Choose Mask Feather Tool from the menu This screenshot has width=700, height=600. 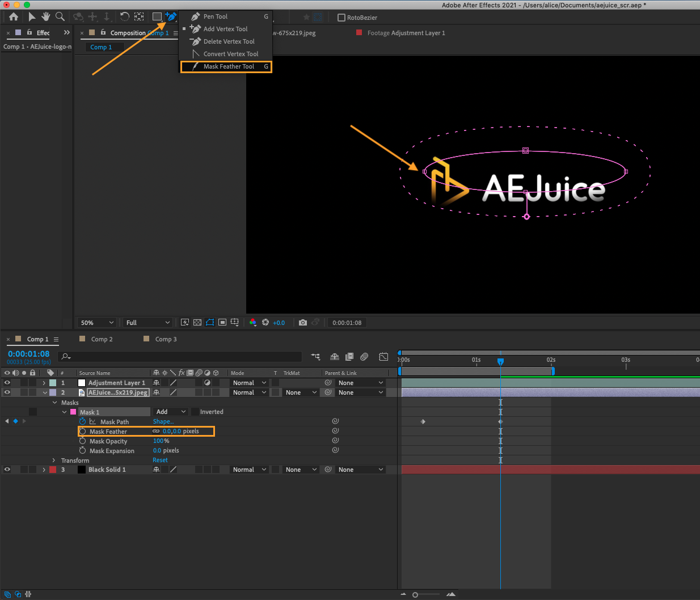coord(229,66)
